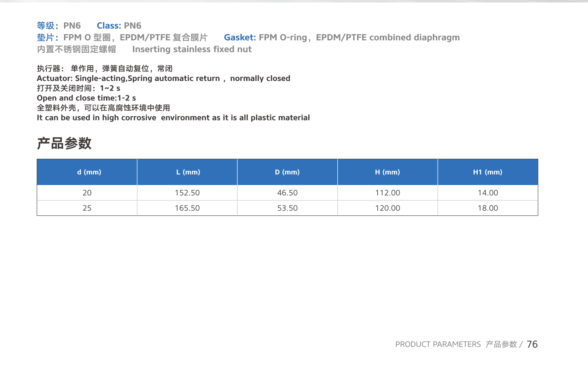Click the 'Gasket: FPM O-ring' line
This screenshot has width=588, height=389.
point(342,37)
